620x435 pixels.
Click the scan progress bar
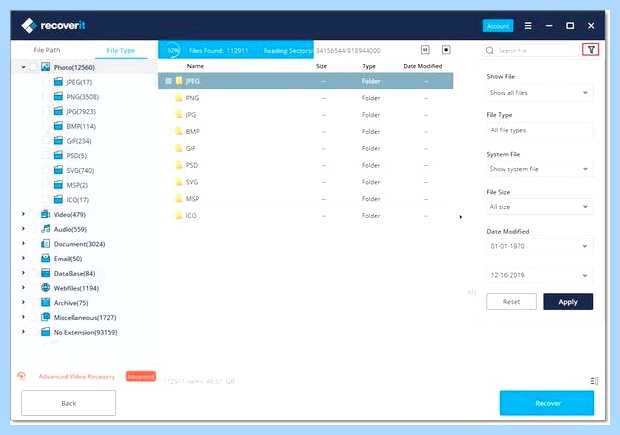tap(236, 50)
